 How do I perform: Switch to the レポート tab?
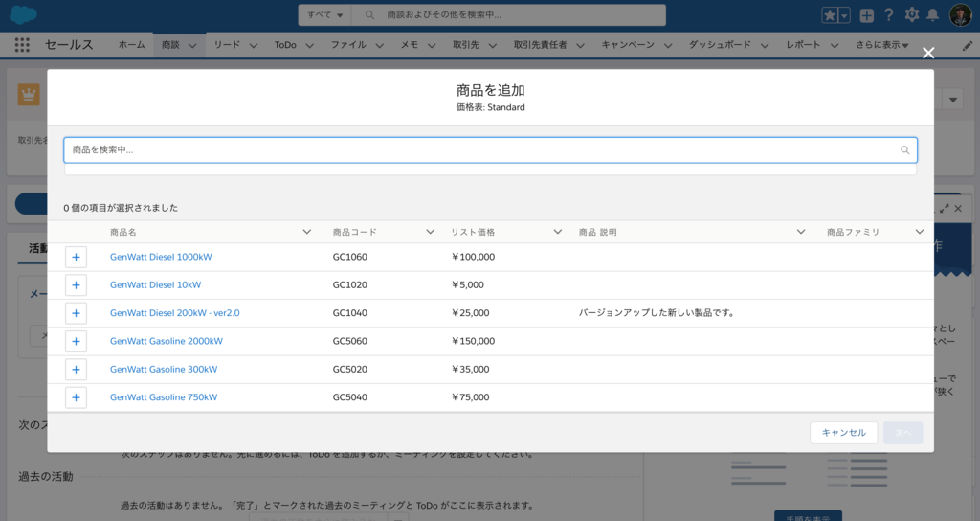pyautogui.click(x=803, y=45)
